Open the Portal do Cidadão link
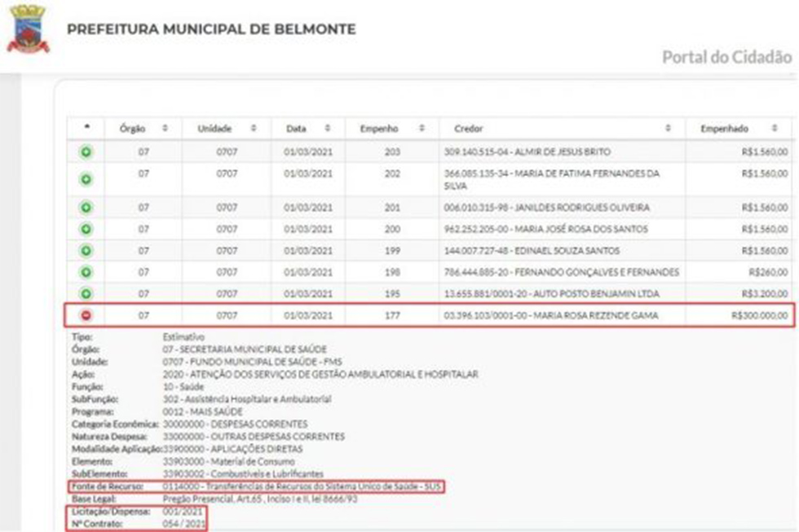 pyautogui.click(x=726, y=57)
